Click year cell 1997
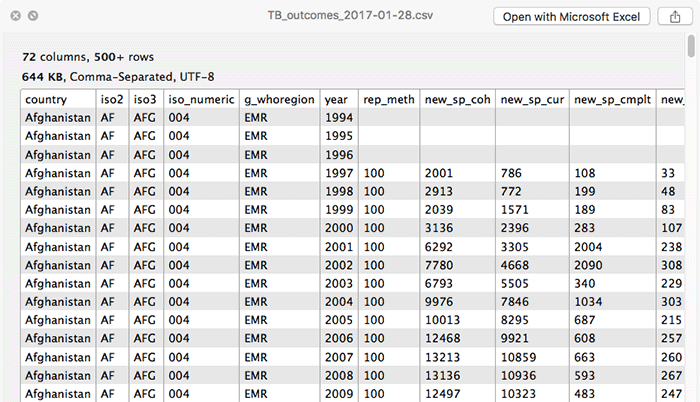Screen dimensions: 700x402 339,173
